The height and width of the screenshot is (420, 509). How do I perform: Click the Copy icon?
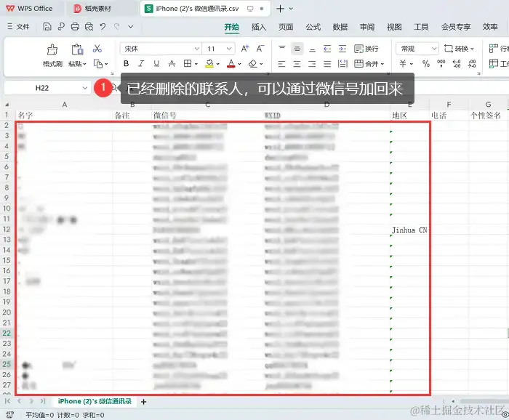coord(98,63)
